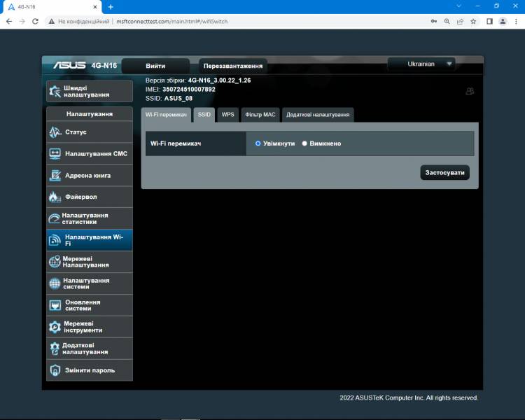The height and width of the screenshot is (420, 525).
Task: Click the Address book pencil icon
Action: point(55,175)
